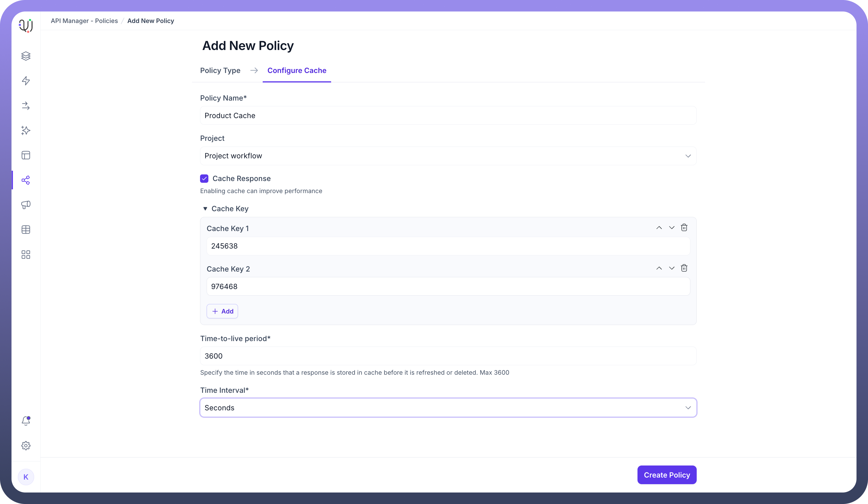Open the settings gear icon
The height and width of the screenshot is (504, 868).
coord(26,445)
